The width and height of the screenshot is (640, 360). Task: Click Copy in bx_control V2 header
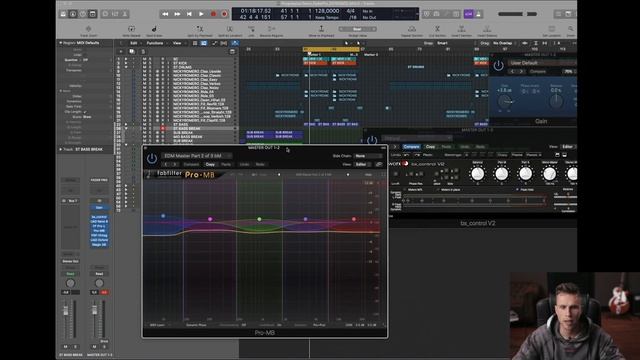coord(430,147)
